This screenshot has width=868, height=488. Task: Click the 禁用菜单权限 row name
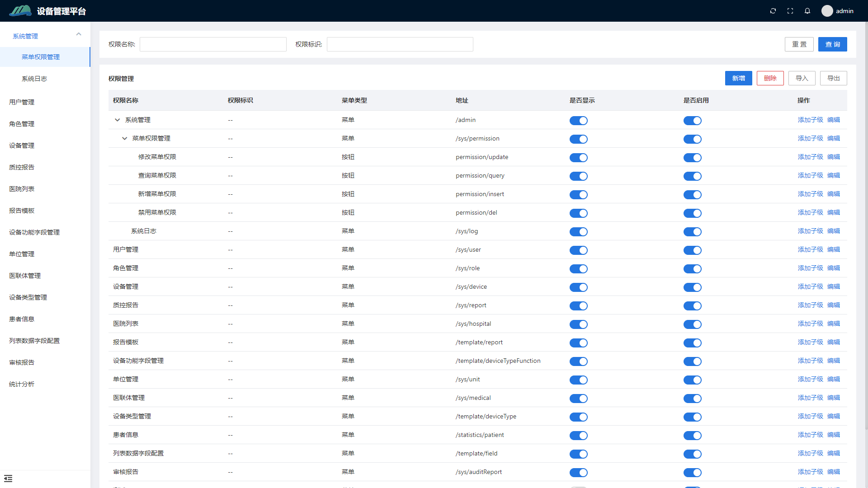pos(157,212)
